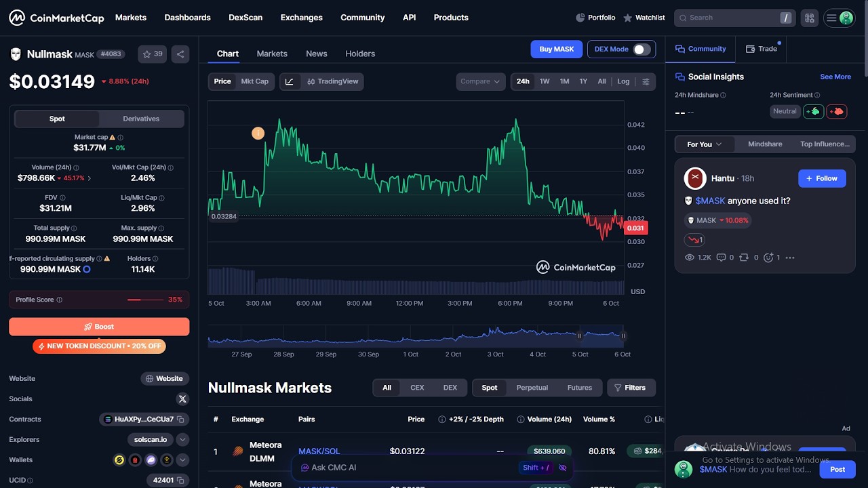Switch to Derivatives view
This screenshot has width=868, height=488.
tap(141, 119)
